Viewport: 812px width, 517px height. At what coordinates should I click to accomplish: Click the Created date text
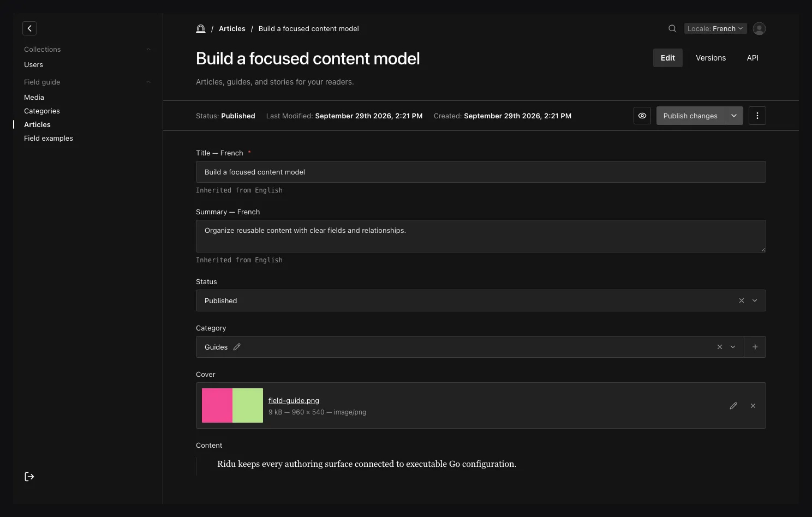[503, 116]
